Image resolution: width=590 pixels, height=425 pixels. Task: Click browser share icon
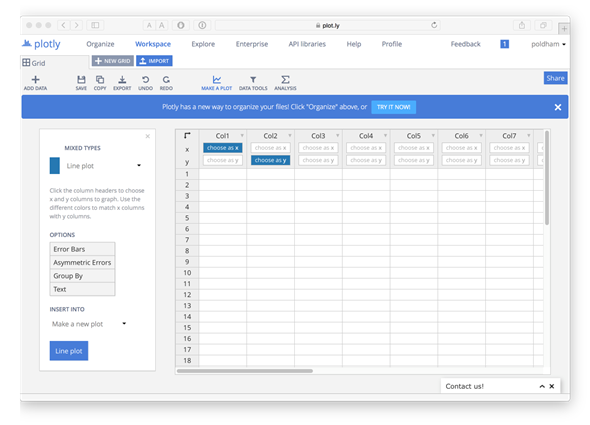[x=522, y=25]
